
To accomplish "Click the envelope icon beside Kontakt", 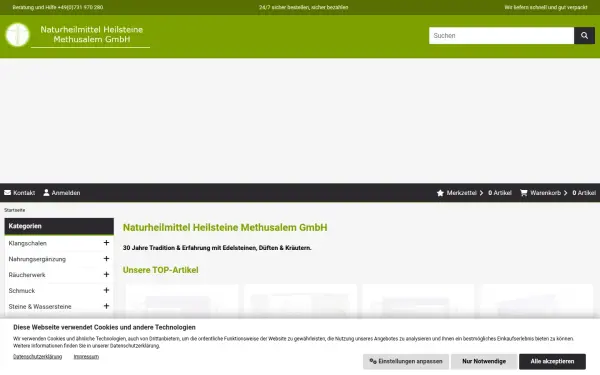I will coord(7,192).
